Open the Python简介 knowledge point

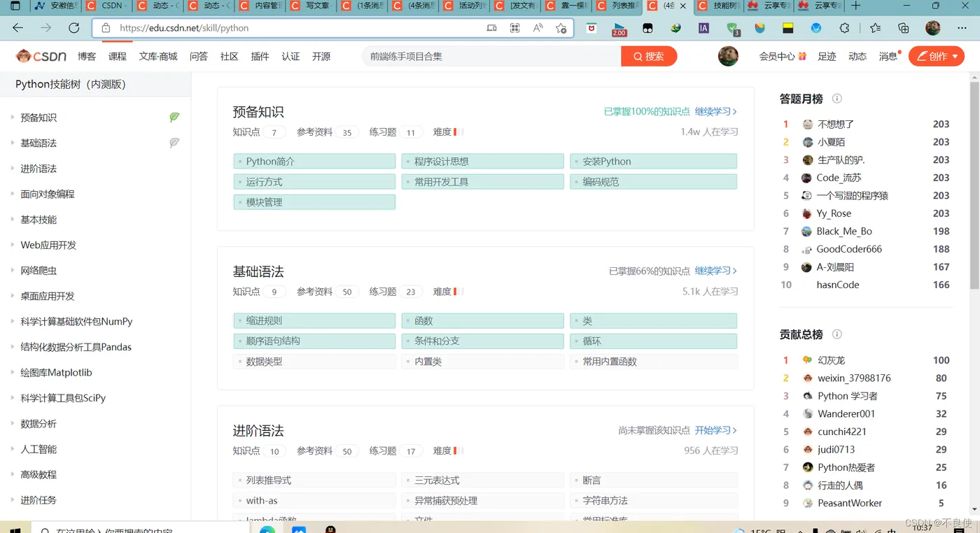pyautogui.click(x=314, y=162)
